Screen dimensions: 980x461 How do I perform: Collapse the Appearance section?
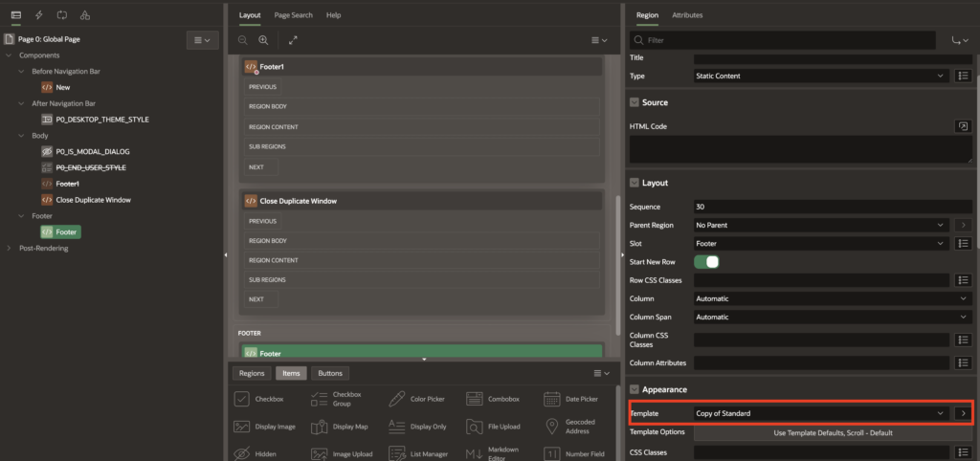pos(634,390)
